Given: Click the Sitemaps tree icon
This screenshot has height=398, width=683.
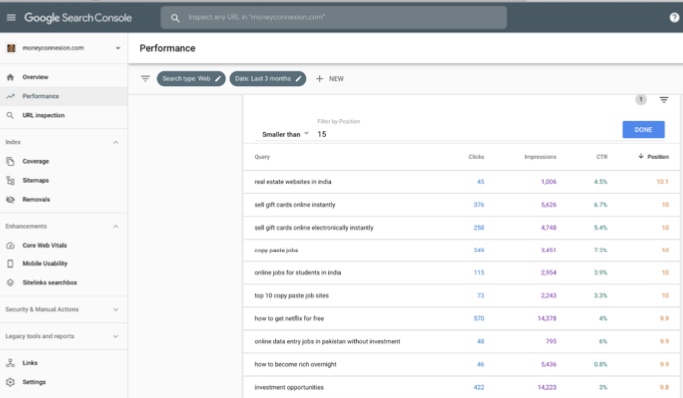Looking at the screenshot, I should coord(10,180).
